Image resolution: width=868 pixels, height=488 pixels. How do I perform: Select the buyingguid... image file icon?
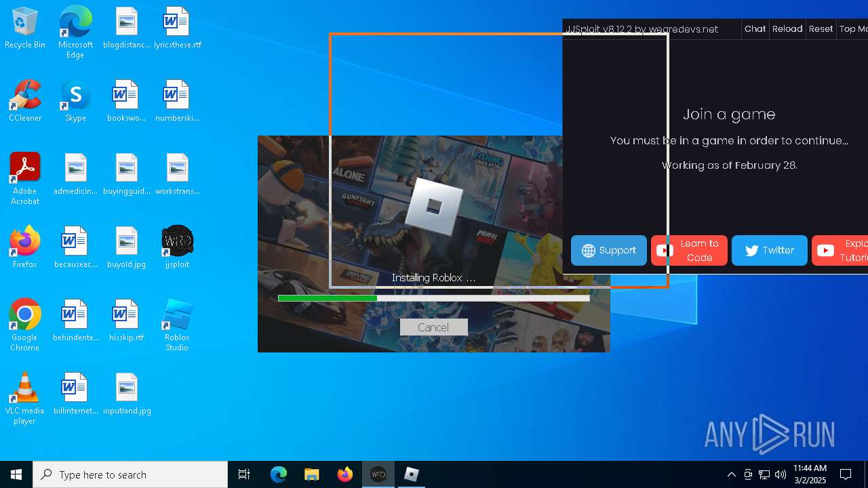point(126,175)
